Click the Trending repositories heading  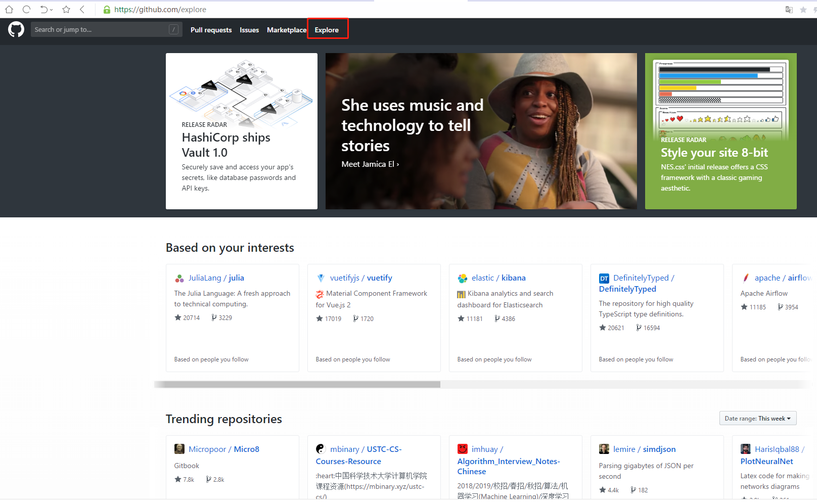pos(224,419)
